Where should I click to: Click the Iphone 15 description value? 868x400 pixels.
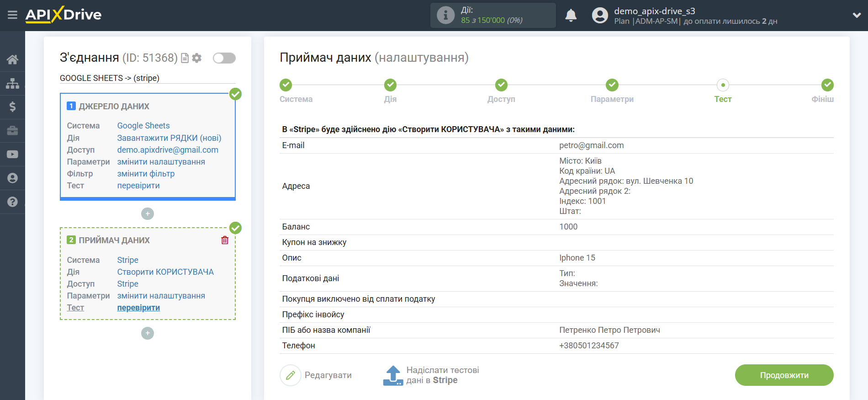(x=577, y=258)
